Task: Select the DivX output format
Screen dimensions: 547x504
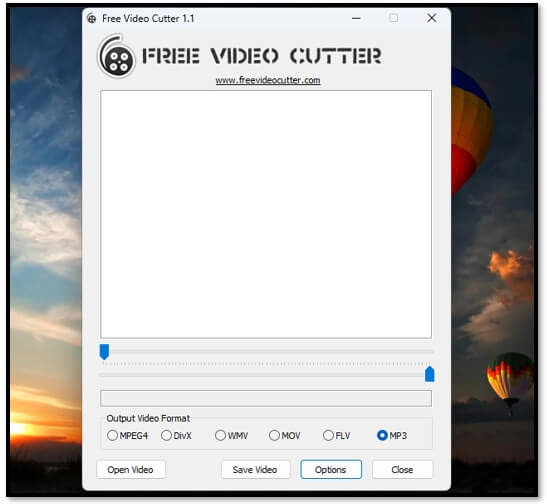Action: [176, 435]
